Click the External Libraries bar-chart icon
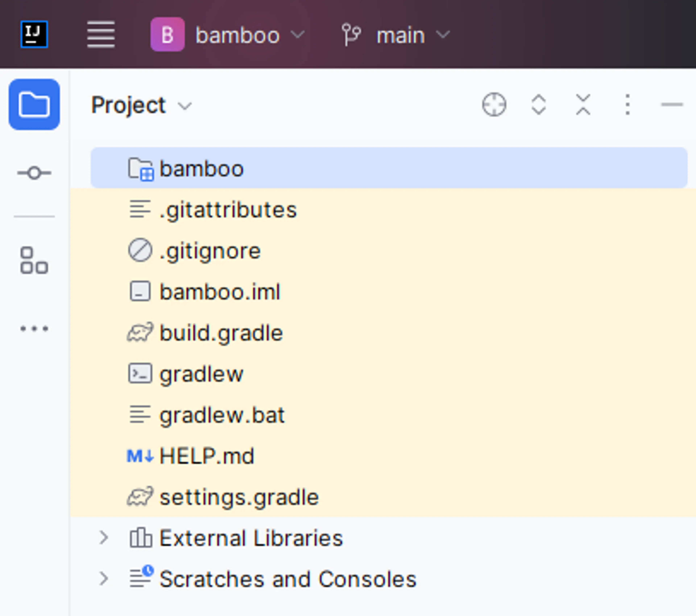The height and width of the screenshot is (616, 696). (x=141, y=537)
